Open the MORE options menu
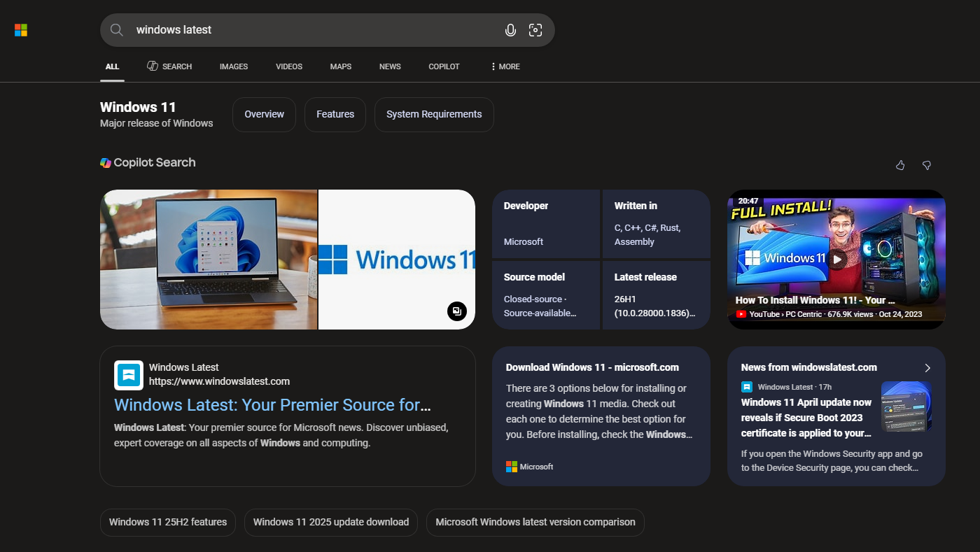 click(x=505, y=66)
